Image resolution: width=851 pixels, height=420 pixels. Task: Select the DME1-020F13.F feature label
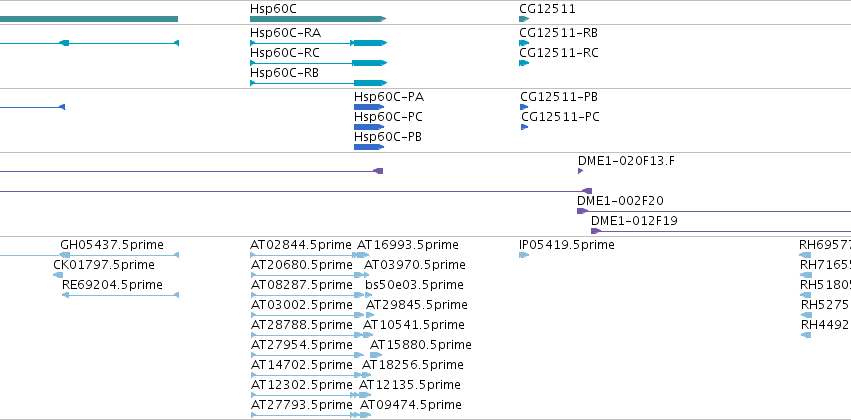pyautogui.click(x=626, y=161)
